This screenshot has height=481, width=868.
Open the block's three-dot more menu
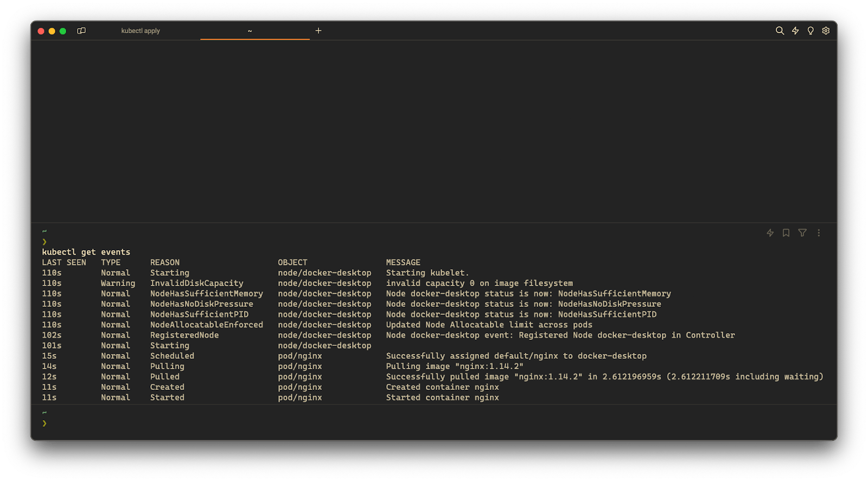pos(819,233)
